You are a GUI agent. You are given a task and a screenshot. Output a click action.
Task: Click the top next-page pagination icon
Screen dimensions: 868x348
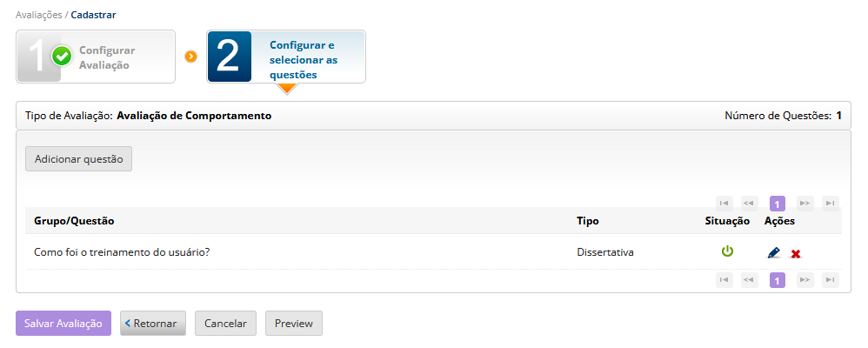[x=805, y=204]
